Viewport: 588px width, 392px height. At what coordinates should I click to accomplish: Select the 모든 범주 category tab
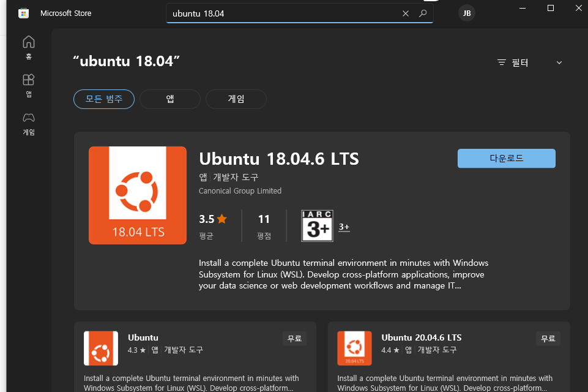(x=104, y=99)
